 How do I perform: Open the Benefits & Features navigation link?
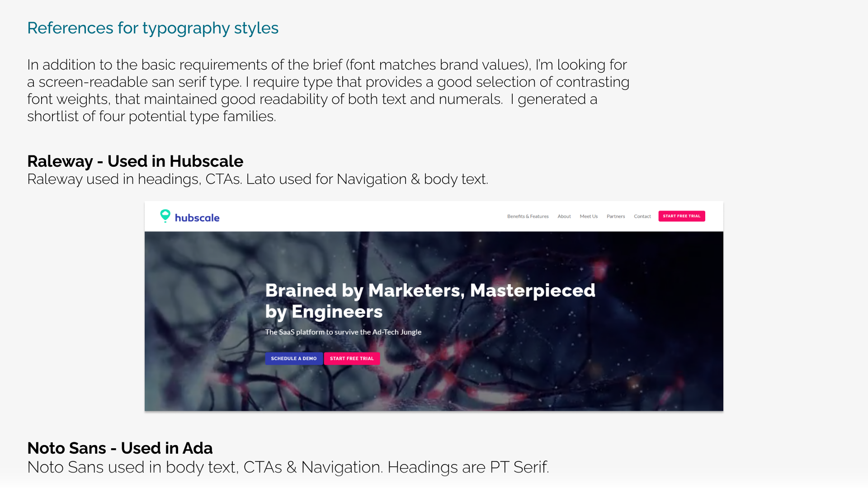(528, 216)
